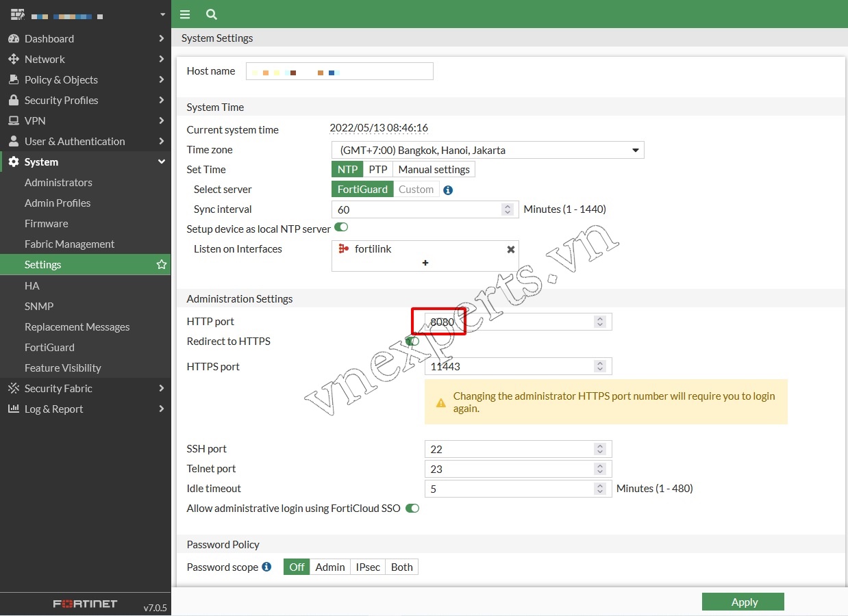The width and height of the screenshot is (848, 616).
Task: Expand the Network sidebar section
Action: pos(44,59)
